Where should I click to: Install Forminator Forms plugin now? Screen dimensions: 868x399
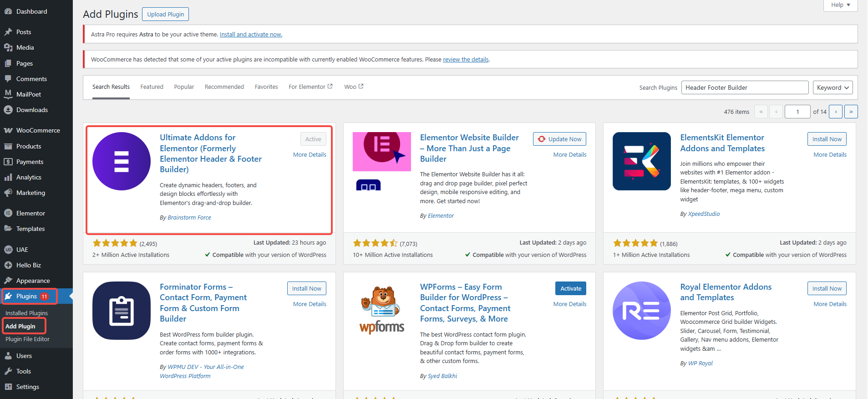[307, 288]
